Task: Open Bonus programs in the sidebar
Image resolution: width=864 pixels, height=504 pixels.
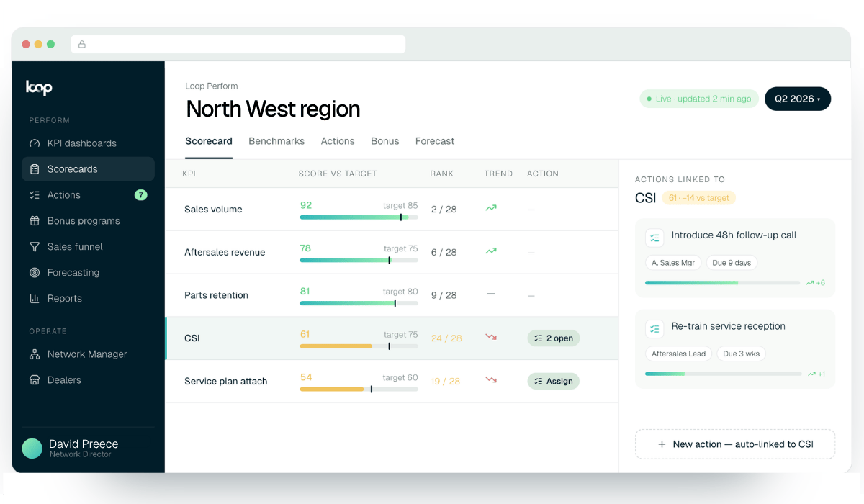Action: (88, 221)
